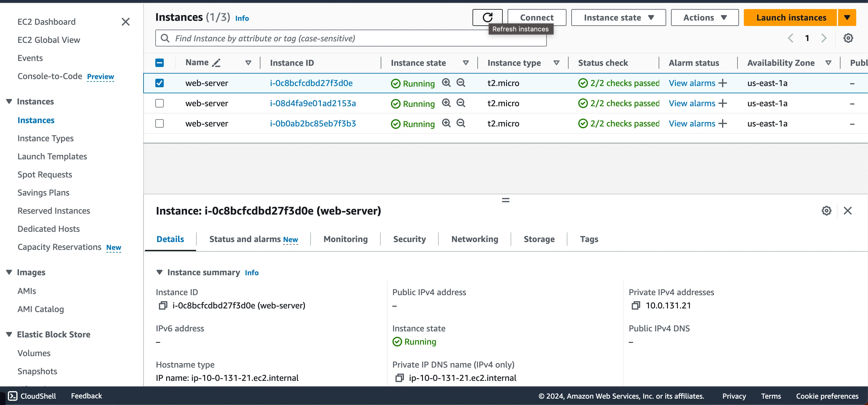Zoom out filter for i-0b0ab2bc85eb7f3b3 state

coord(461,123)
